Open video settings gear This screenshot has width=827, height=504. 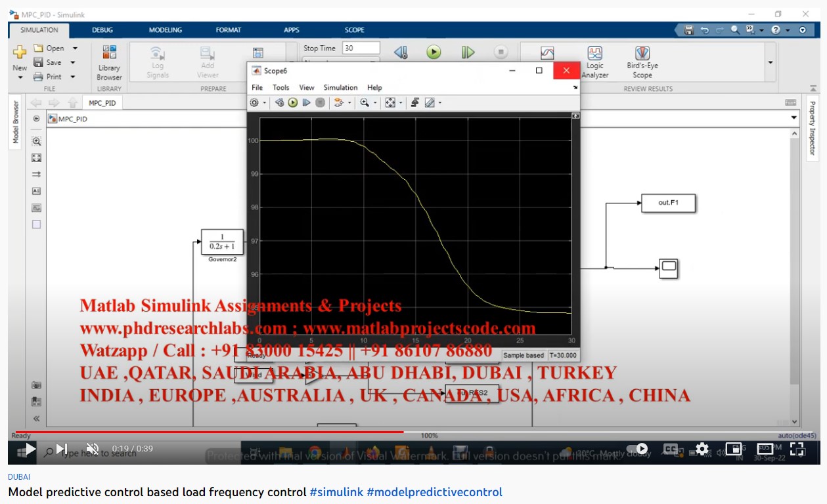tap(702, 449)
